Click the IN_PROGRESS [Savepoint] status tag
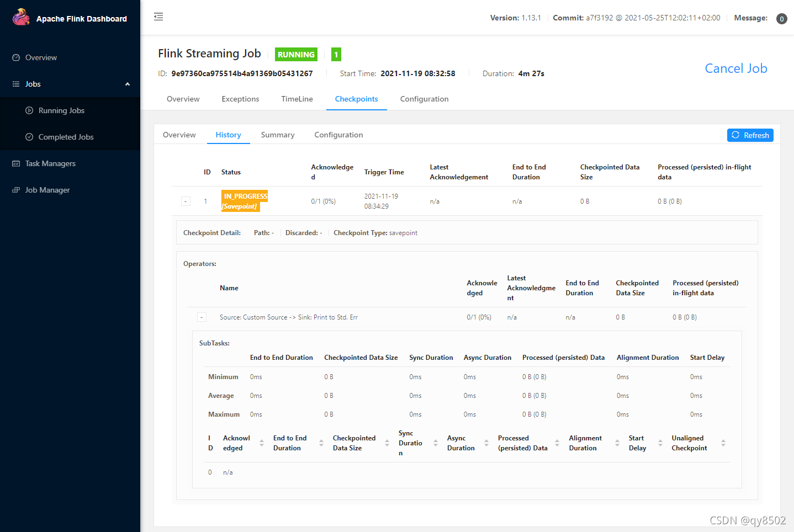794x532 pixels. [244, 201]
